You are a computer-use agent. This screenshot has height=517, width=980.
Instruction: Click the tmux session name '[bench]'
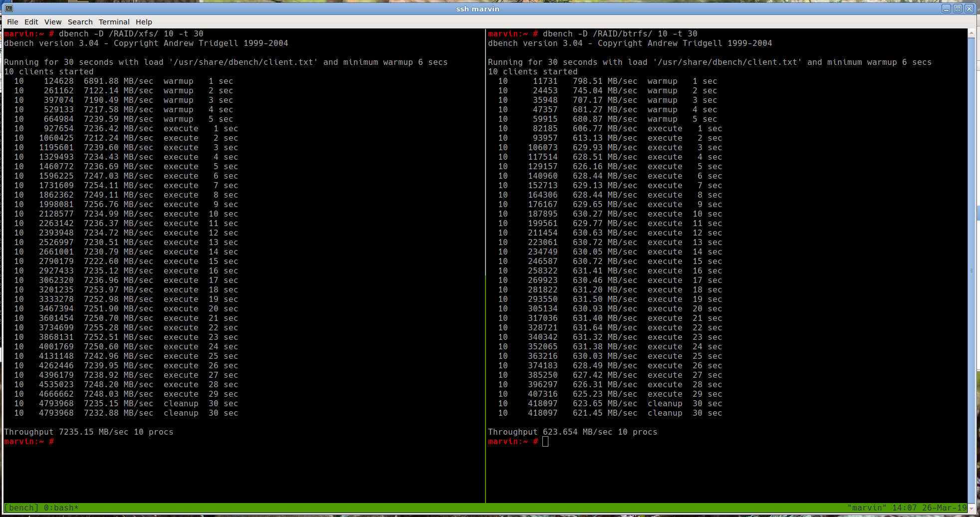tap(21, 508)
